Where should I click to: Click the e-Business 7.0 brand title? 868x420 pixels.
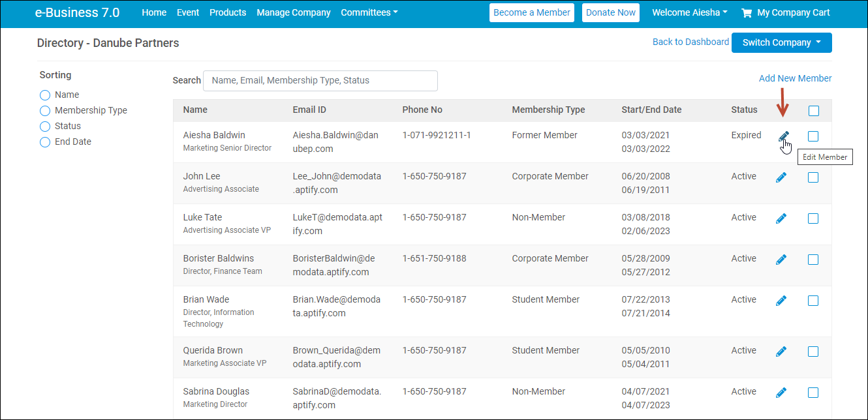coord(77,12)
